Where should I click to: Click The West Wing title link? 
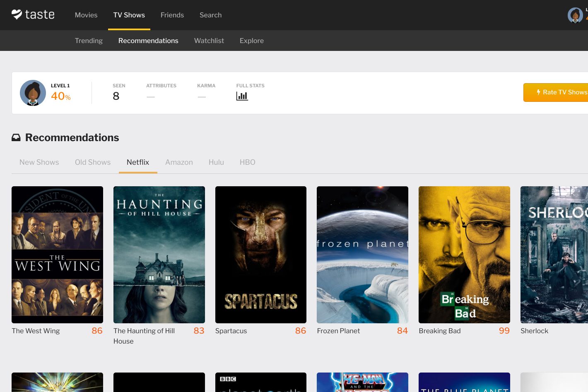pyautogui.click(x=36, y=331)
